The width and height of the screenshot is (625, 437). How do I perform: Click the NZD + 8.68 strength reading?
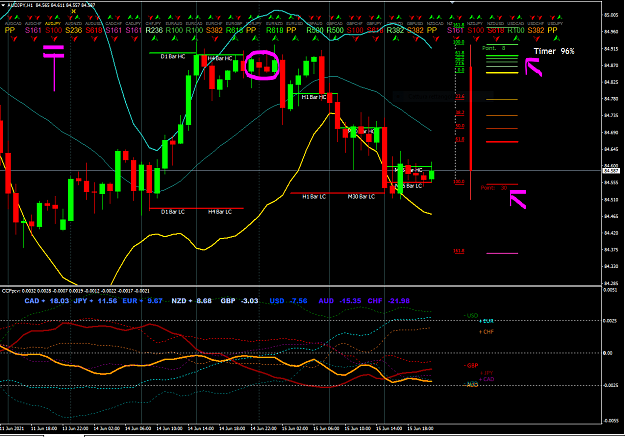[191, 301]
